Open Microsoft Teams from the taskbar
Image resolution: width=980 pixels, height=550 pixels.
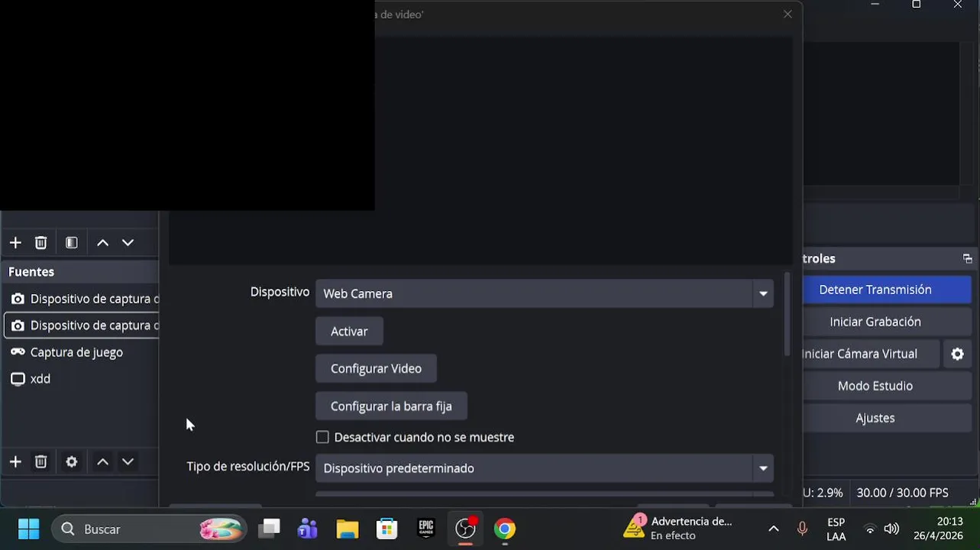click(x=308, y=529)
